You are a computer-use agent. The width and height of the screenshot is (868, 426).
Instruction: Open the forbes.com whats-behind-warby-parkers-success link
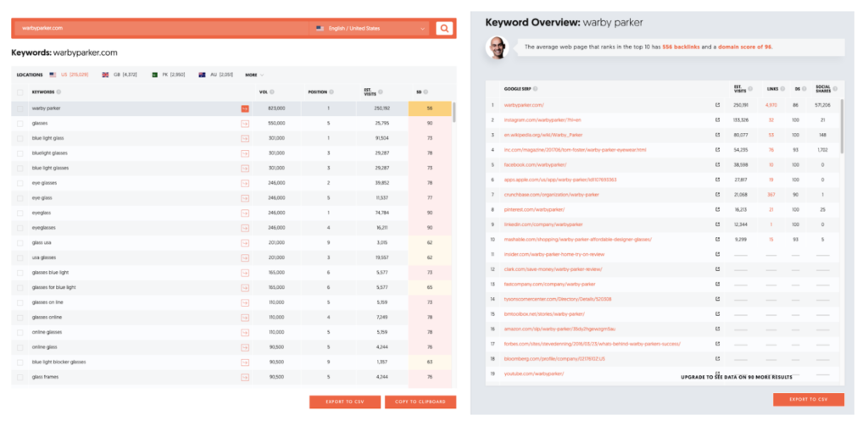tap(593, 344)
